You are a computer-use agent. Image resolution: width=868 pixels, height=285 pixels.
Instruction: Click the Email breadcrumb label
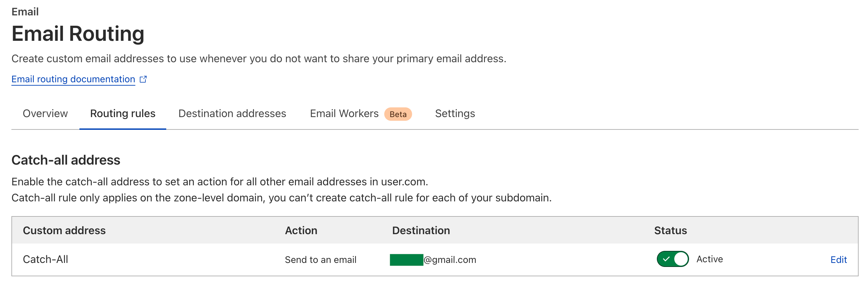pyautogui.click(x=25, y=12)
